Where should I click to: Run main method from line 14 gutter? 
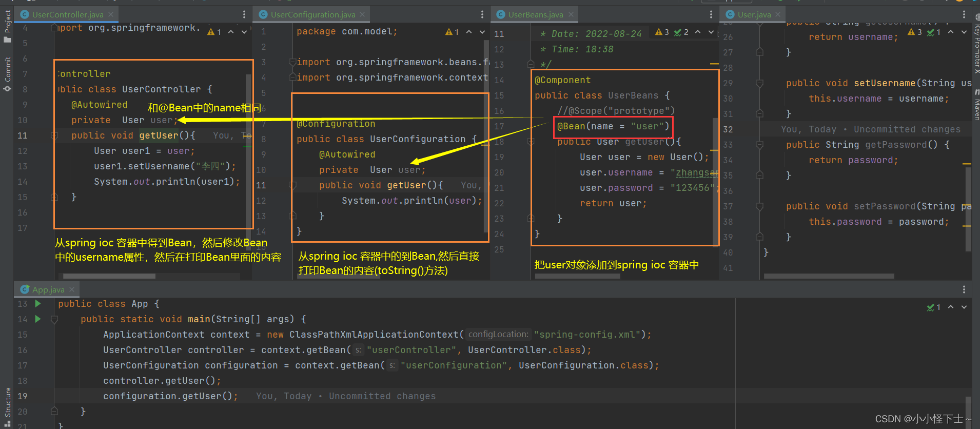37,319
